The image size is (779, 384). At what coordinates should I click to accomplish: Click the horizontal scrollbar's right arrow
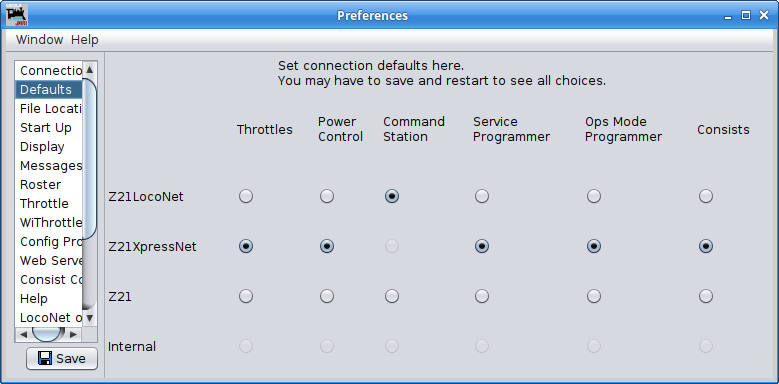coord(73,334)
